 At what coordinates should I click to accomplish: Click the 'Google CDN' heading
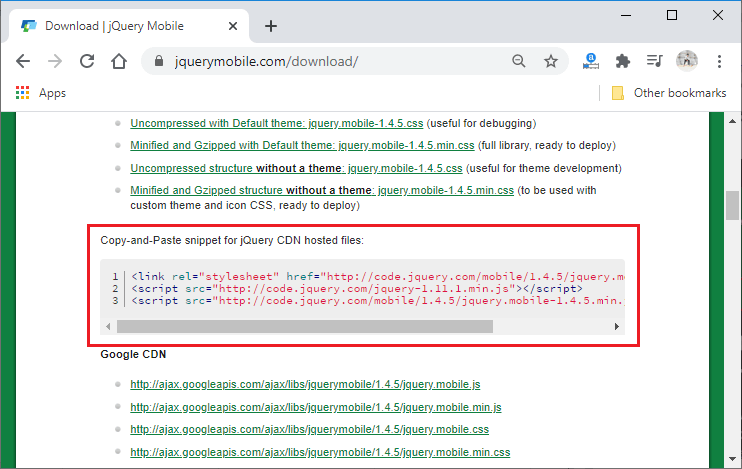133,354
